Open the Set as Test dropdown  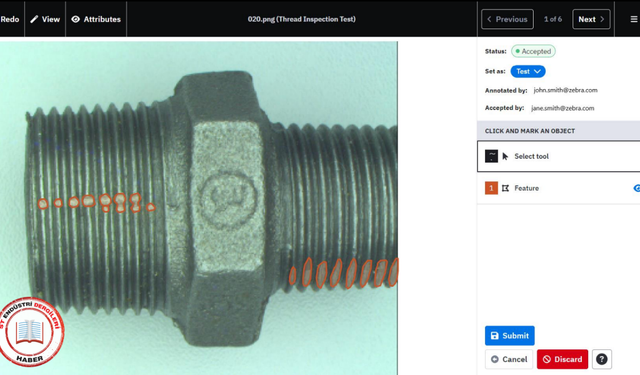click(x=528, y=71)
